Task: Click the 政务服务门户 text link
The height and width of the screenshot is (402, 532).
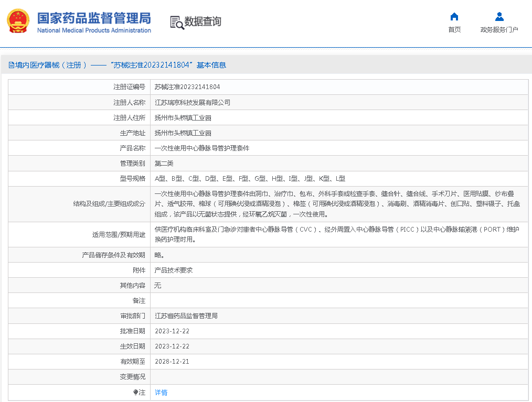Action: (499, 30)
